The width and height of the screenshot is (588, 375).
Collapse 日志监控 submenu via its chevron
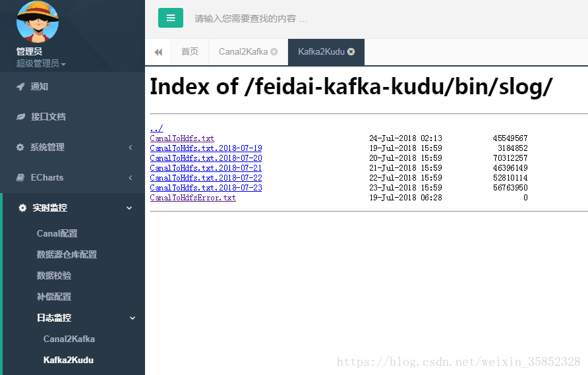tap(132, 318)
